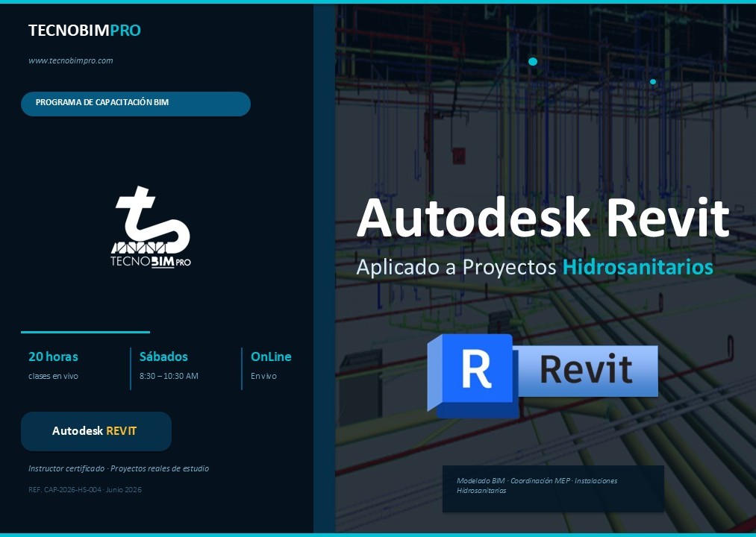
Task: Click the 'Hidrosanitarios' highlighted word
Action: coord(638,267)
